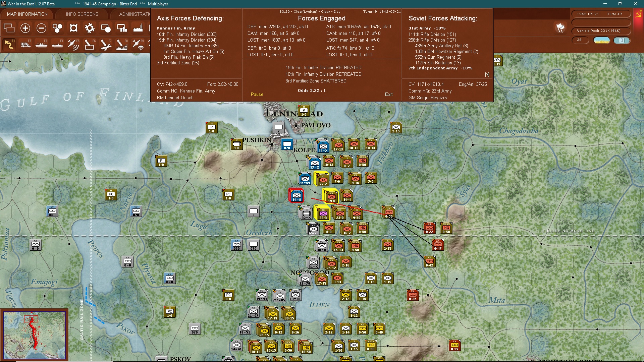This screenshot has height=362, width=644.
Task: Click 555th Gun Regiment (5) entry
Action: coord(438,57)
